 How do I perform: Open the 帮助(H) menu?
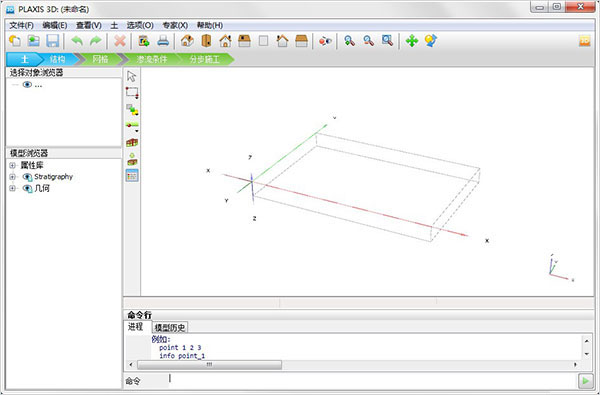tap(210, 25)
